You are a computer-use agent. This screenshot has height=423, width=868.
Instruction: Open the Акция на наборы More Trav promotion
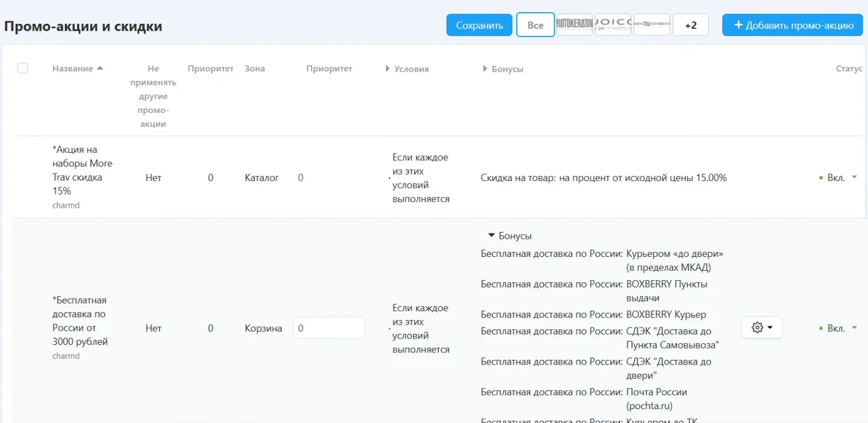click(x=82, y=170)
